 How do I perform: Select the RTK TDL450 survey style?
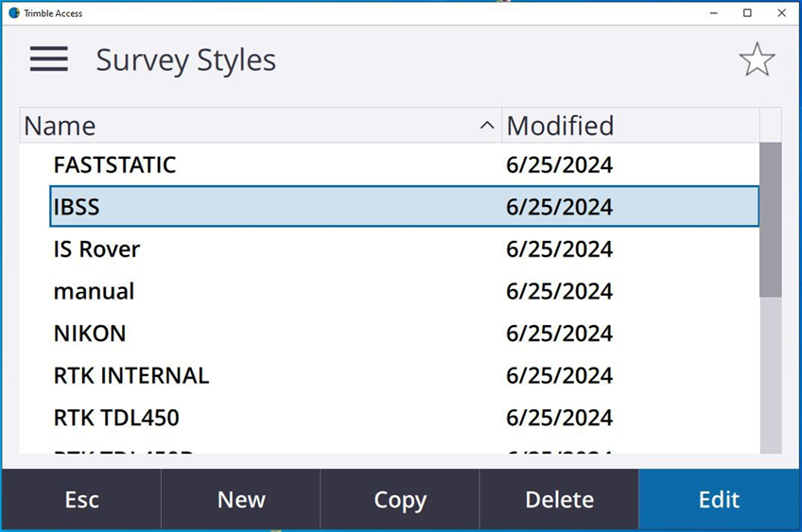click(x=116, y=418)
